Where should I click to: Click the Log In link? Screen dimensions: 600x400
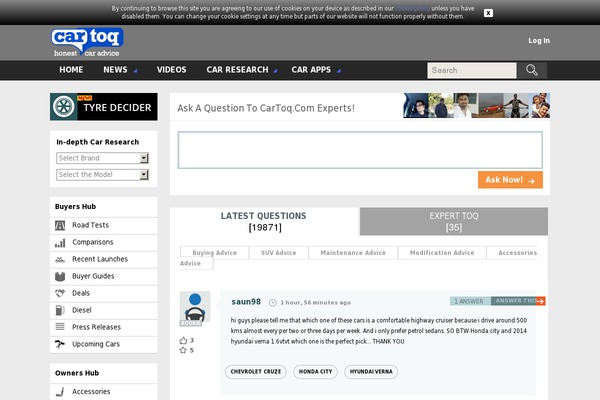point(539,41)
